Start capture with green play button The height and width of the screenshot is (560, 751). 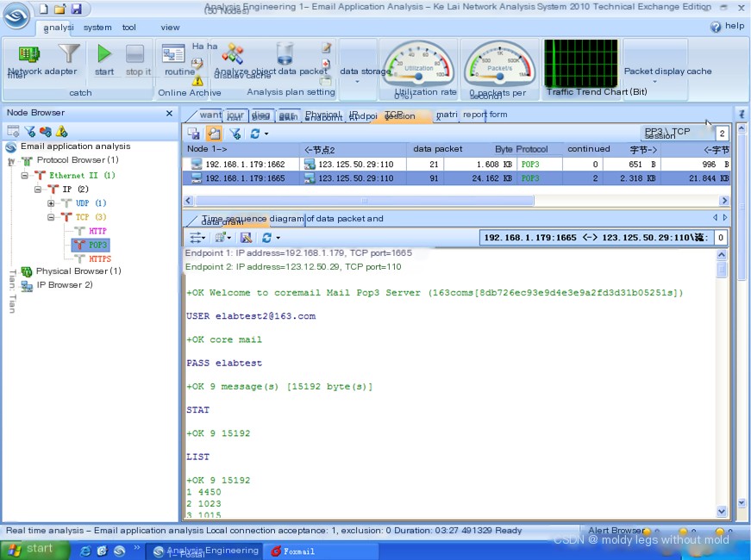pyautogui.click(x=104, y=55)
